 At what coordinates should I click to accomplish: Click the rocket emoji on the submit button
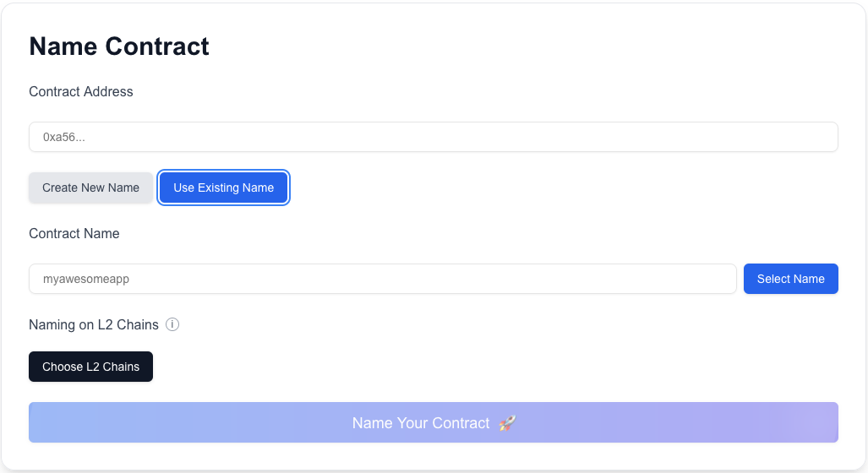point(507,423)
